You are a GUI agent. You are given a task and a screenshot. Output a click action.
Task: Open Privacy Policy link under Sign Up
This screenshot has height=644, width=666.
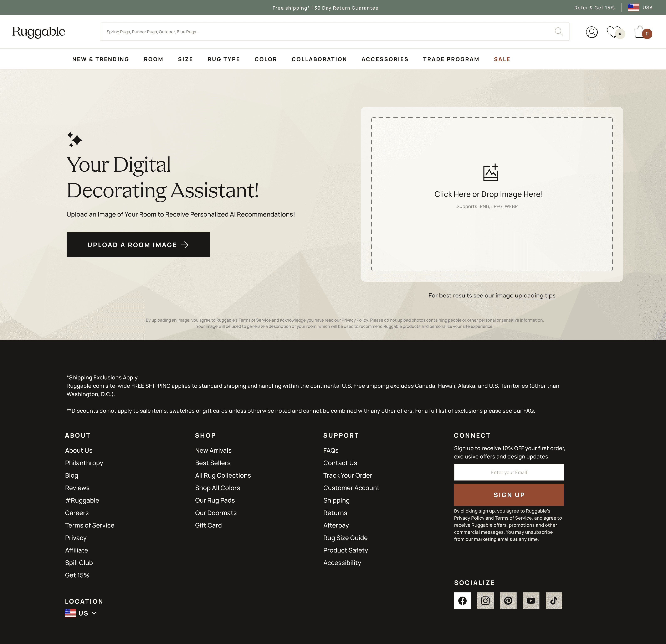pyautogui.click(x=469, y=518)
